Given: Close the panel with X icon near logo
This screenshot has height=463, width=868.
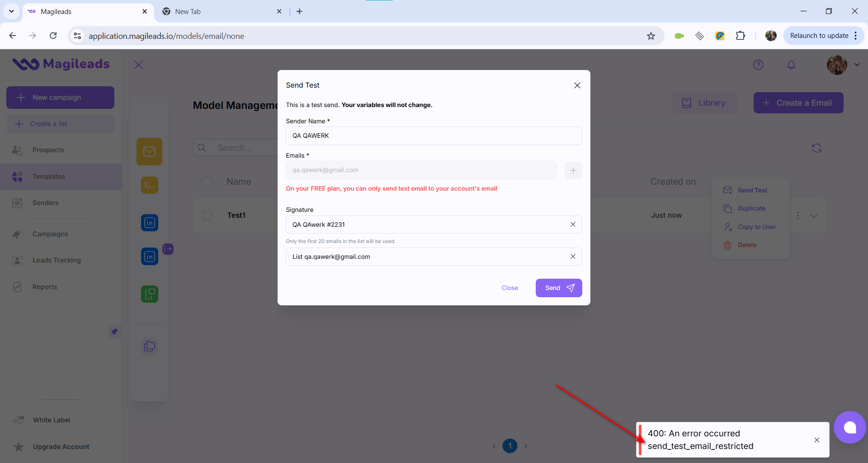Looking at the screenshot, I should point(139,65).
